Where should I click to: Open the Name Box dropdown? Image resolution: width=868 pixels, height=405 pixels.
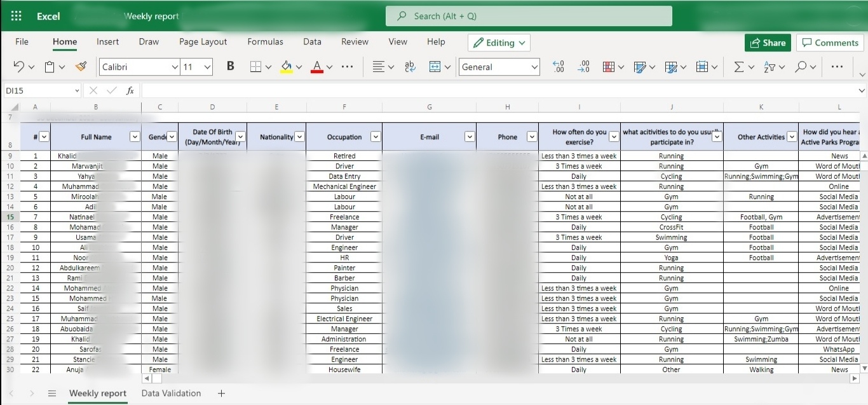(x=77, y=91)
